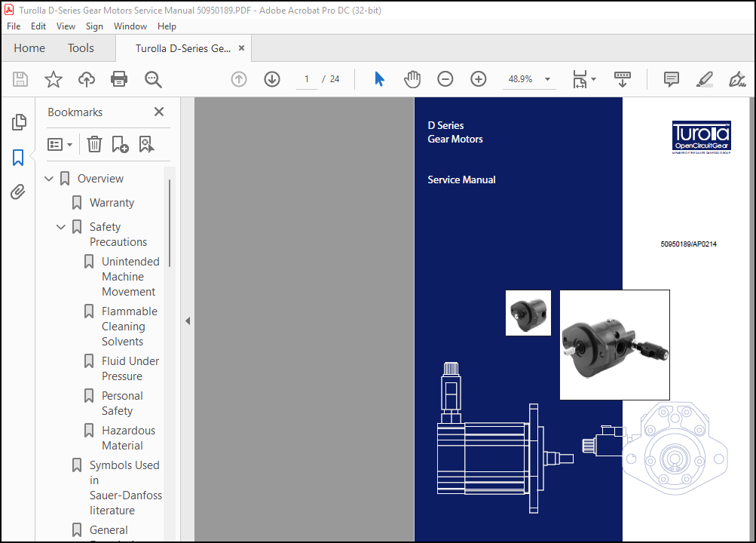Open the Fill & Sign pen tool
756x543 pixels.
(x=737, y=79)
